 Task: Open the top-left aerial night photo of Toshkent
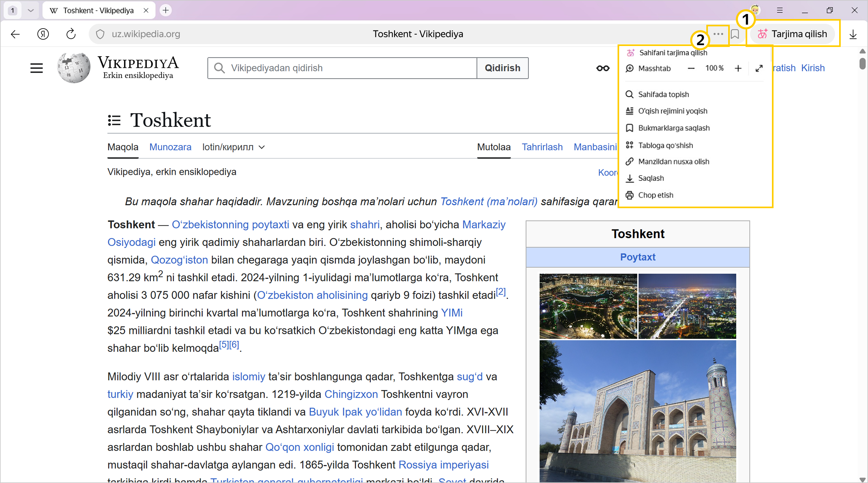tap(588, 306)
